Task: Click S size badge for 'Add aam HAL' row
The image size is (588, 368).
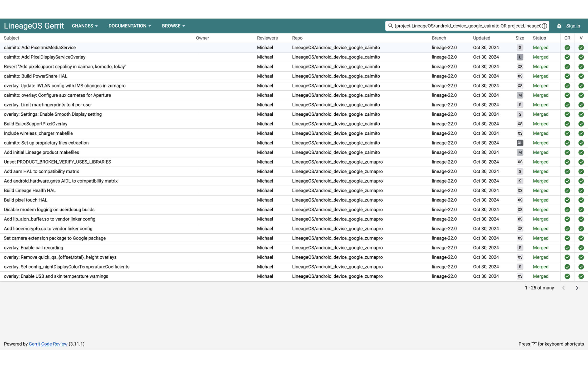Action: click(x=520, y=172)
